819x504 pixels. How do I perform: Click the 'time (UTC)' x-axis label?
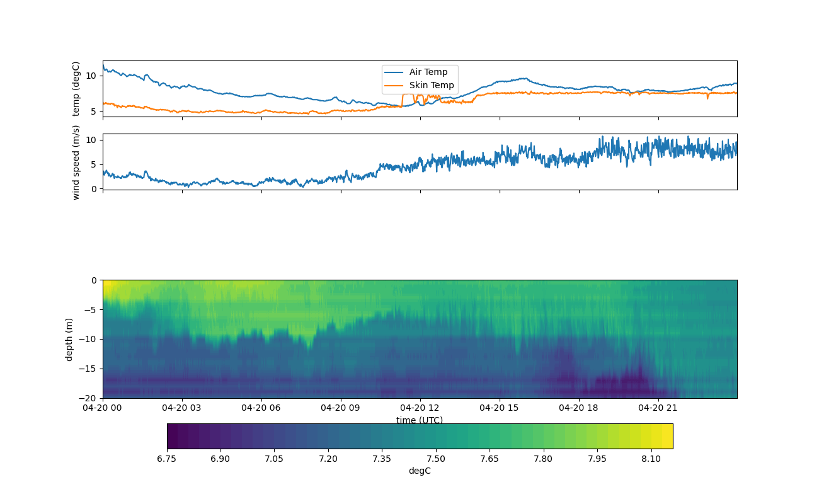(420, 420)
